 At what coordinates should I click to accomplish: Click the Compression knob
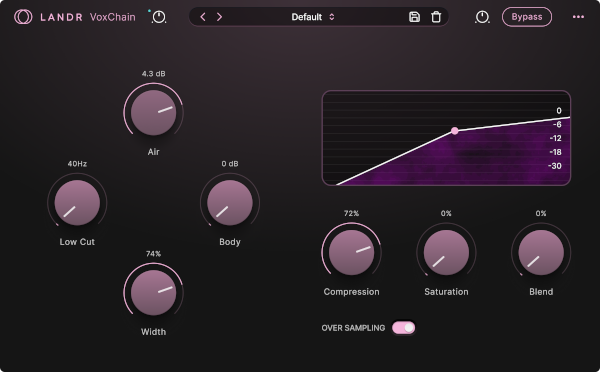point(351,253)
